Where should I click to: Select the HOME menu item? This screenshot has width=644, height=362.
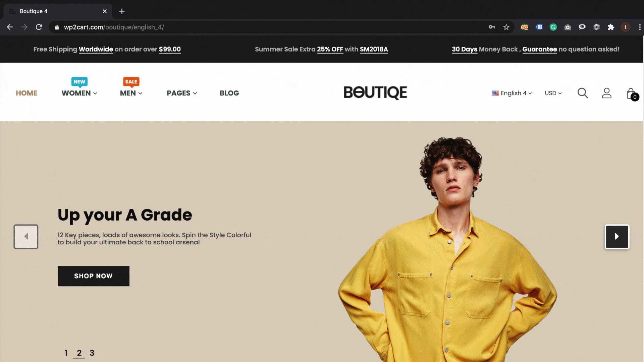(x=26, y=93)
